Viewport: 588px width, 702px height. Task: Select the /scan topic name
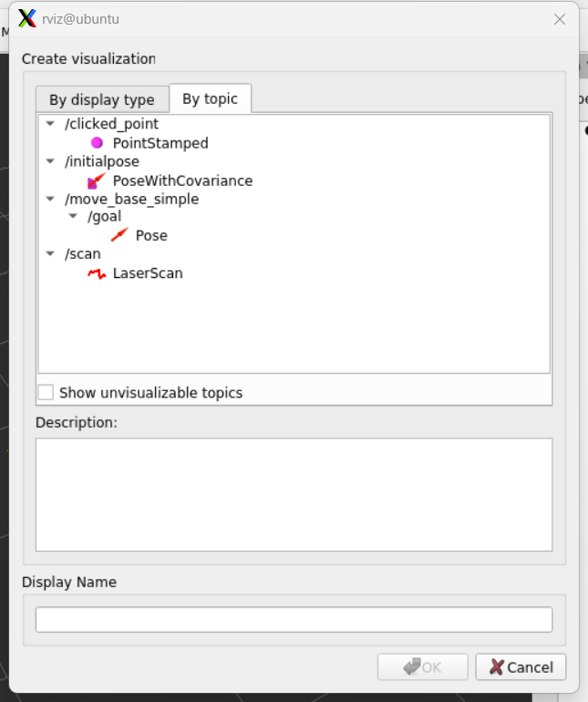pyautogui.click(x=83, y=254)
